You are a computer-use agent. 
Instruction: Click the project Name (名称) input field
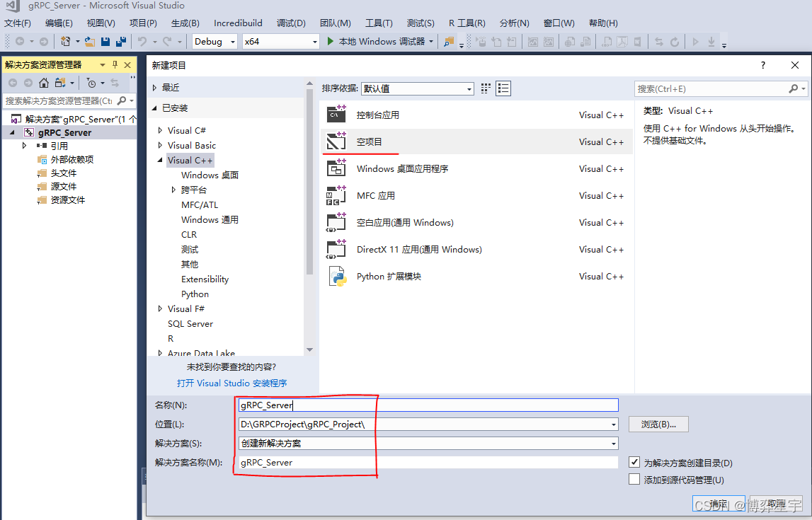(x=428, y=405)
